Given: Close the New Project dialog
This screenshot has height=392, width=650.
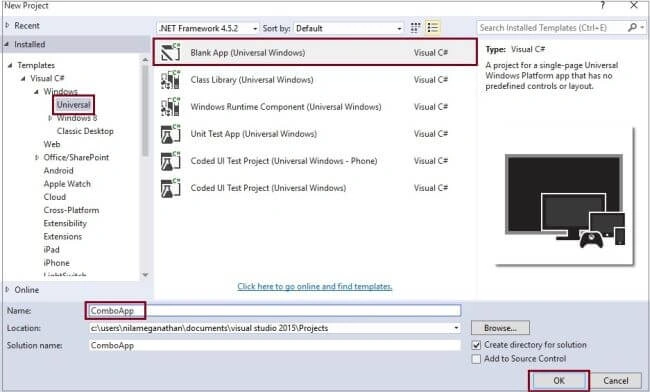Looking at the screenshot, I should pos(634,5).
